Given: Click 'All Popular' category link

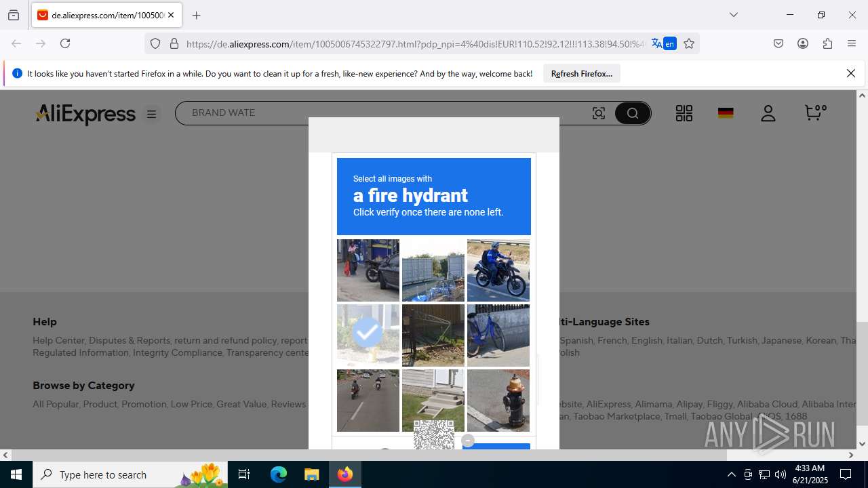Looking at the screenshot, I should coord(56,404).
